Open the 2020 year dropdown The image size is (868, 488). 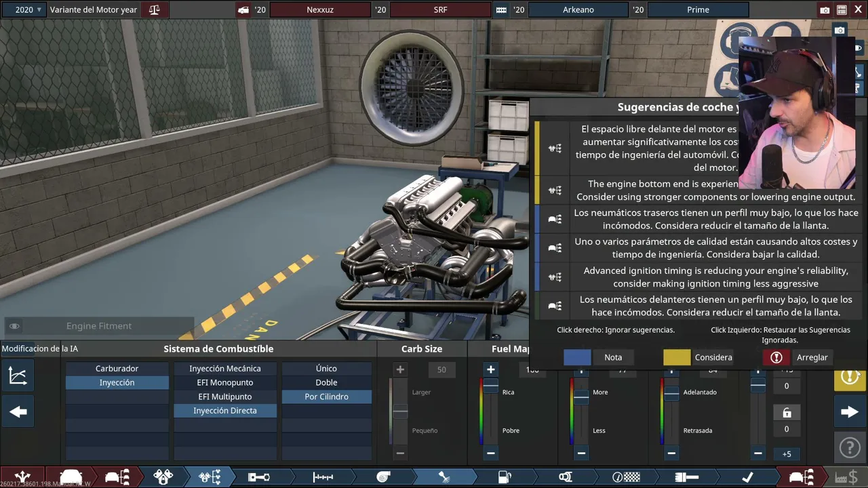(28, 9)
